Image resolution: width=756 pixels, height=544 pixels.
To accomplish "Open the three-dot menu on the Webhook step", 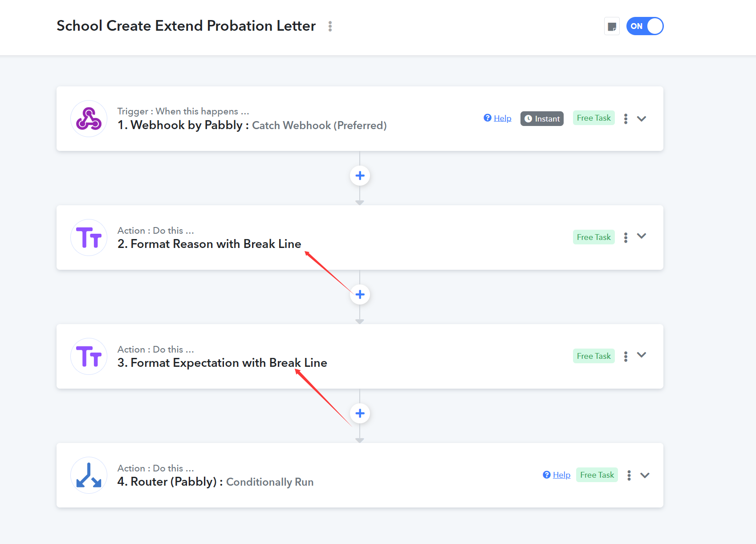I will (626, 119).
